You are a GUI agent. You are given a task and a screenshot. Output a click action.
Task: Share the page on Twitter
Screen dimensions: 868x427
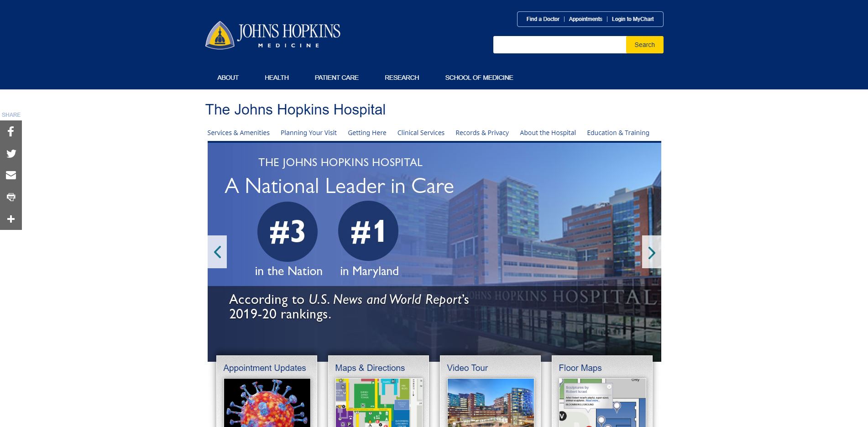[11, 153]
